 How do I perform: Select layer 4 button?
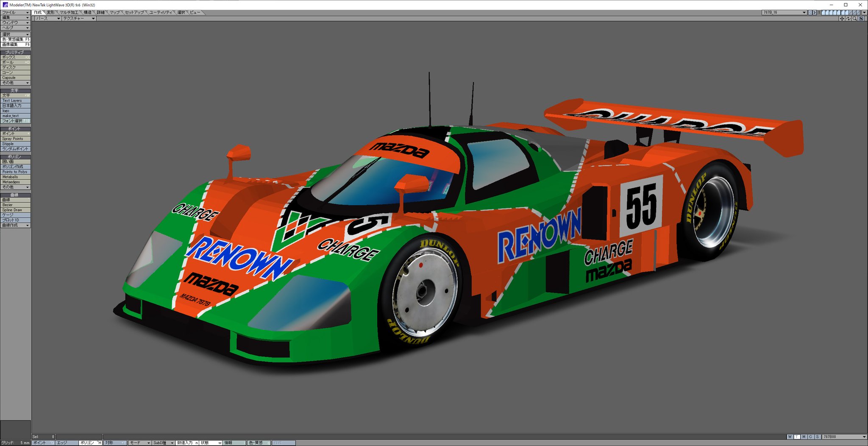(835, 12)
